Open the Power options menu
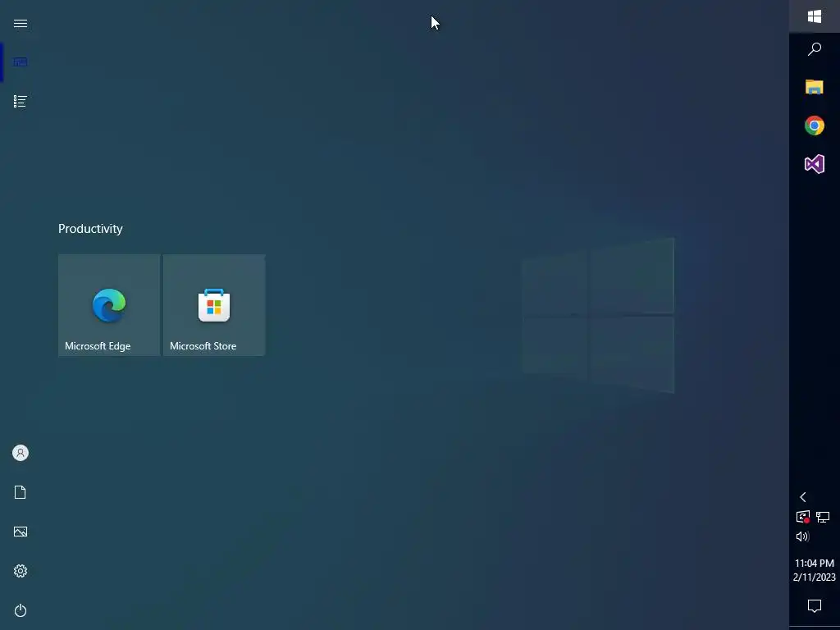The height and width of the screenshot is (630, 840). [21, 610]
